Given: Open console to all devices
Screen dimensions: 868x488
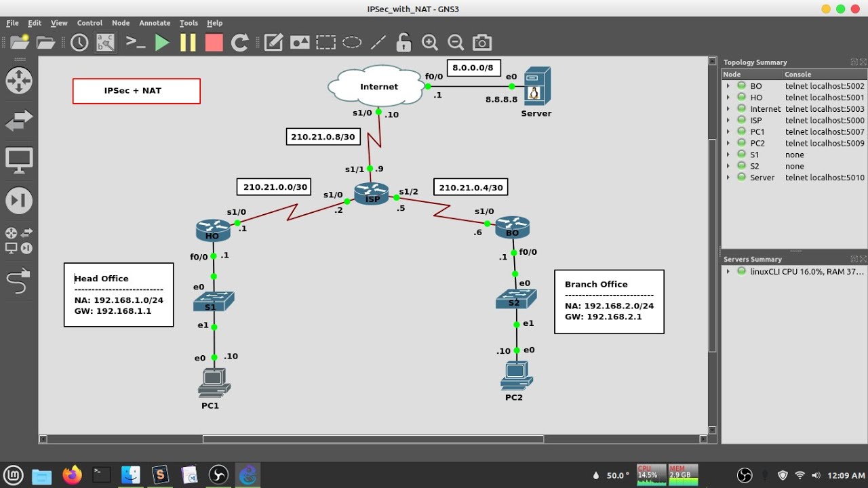Looking at the screenshot, I should pos(136,43).
